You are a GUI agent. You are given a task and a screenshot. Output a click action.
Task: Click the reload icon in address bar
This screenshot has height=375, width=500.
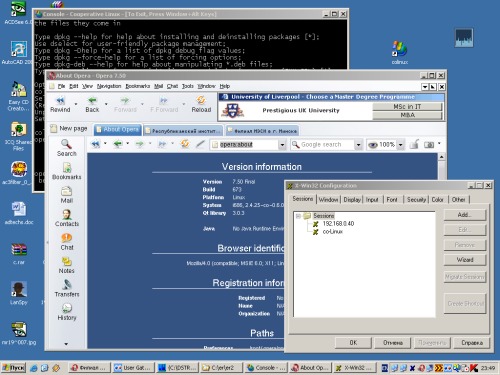pyautogui.click(x=185, y=144)
